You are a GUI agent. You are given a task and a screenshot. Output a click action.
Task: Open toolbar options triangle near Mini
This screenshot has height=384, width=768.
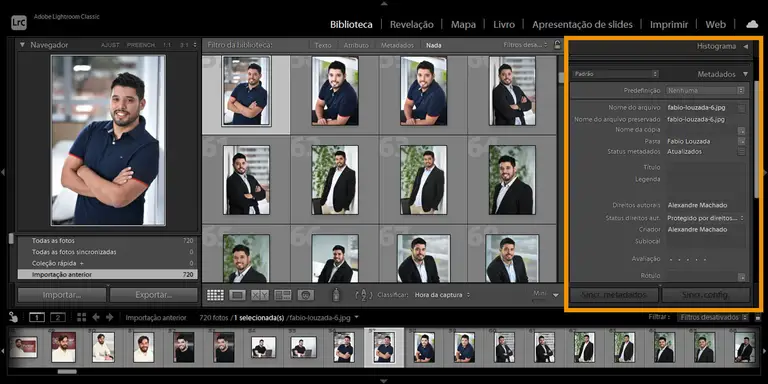pyautogui.click(x=555, y=295)
